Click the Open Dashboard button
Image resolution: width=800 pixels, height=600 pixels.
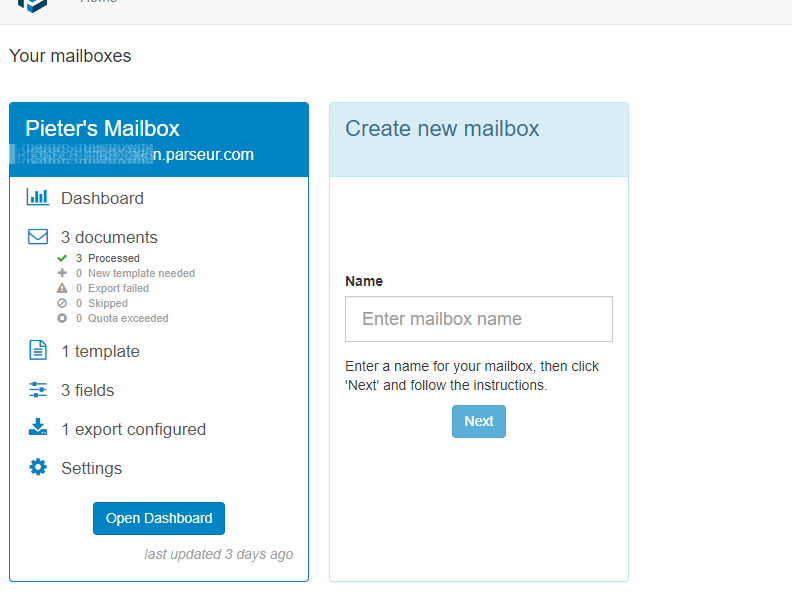pos(159,518)
